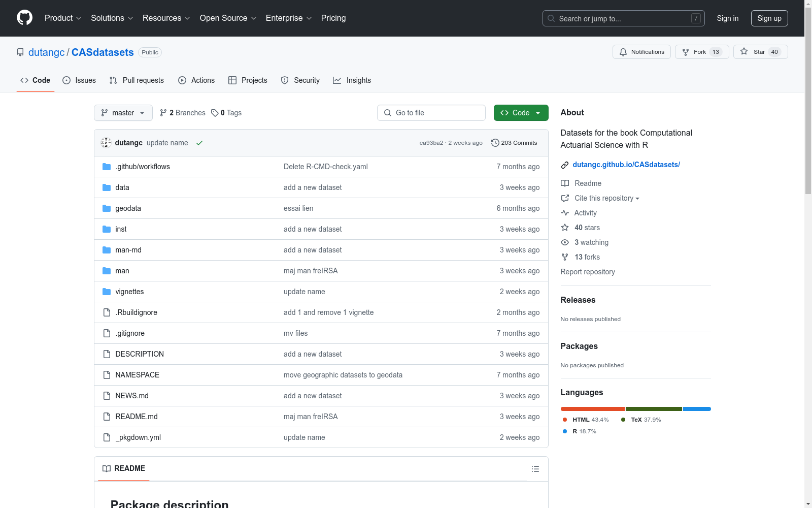Open the 203 Commits history link
This screenshot has width=812, height=508.
coord(514,143)
